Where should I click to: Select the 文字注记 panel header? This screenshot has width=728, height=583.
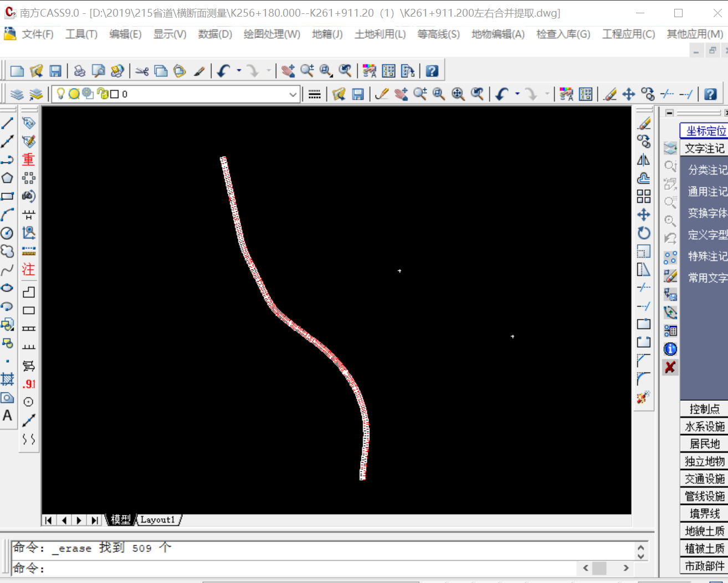tap(704, 148)
